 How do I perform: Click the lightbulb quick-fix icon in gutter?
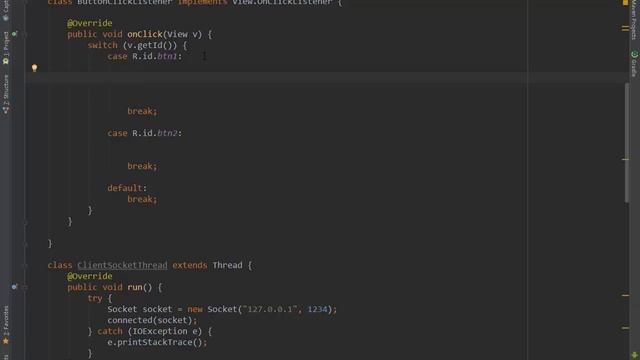tap(34, 68)
